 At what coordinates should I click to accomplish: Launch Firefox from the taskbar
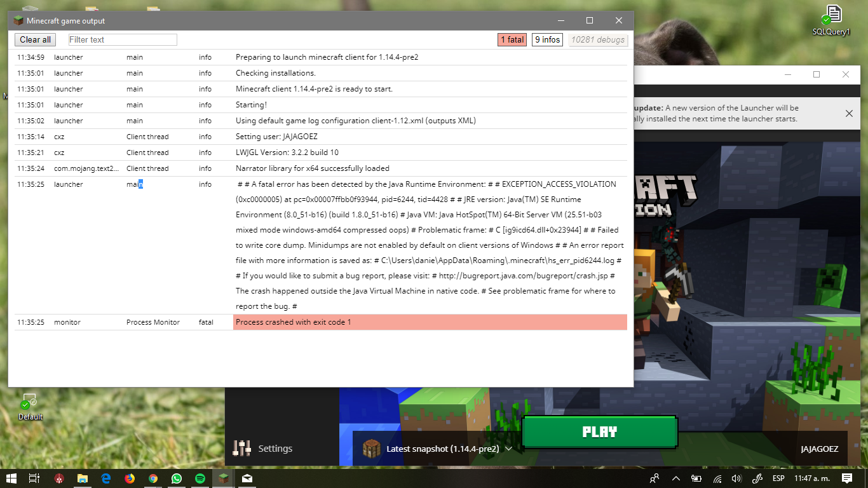tap(130, 478)
